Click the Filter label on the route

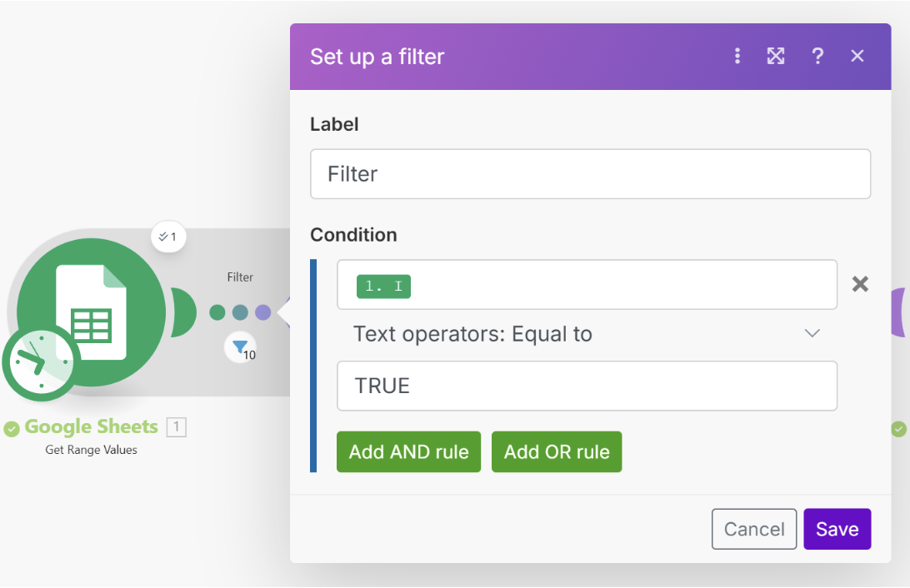coord(240,277)
